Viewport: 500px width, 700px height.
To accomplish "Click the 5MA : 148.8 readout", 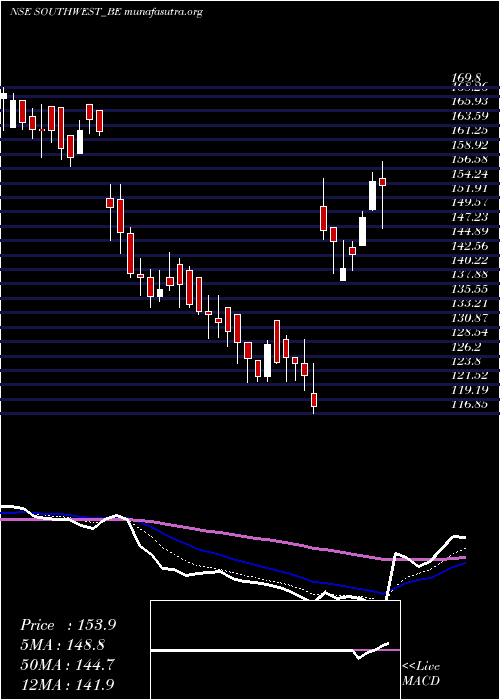I will (64, 645).
